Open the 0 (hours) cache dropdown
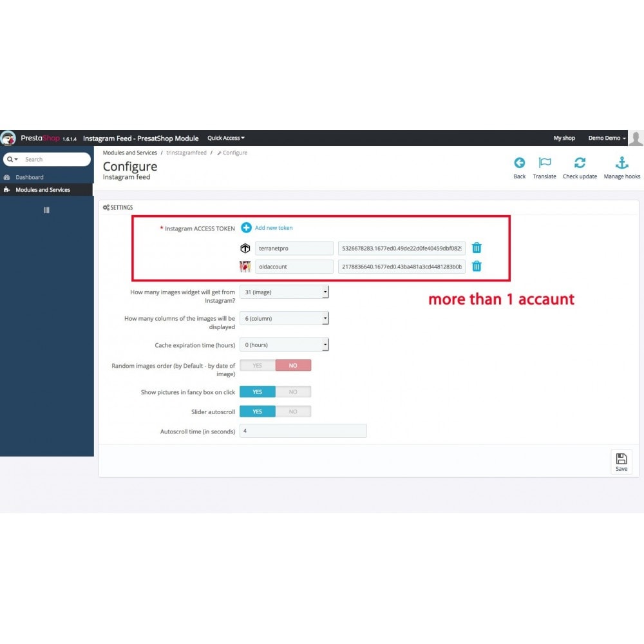The width and height of the screenshot is (644, 644). [x=284, y=345]
